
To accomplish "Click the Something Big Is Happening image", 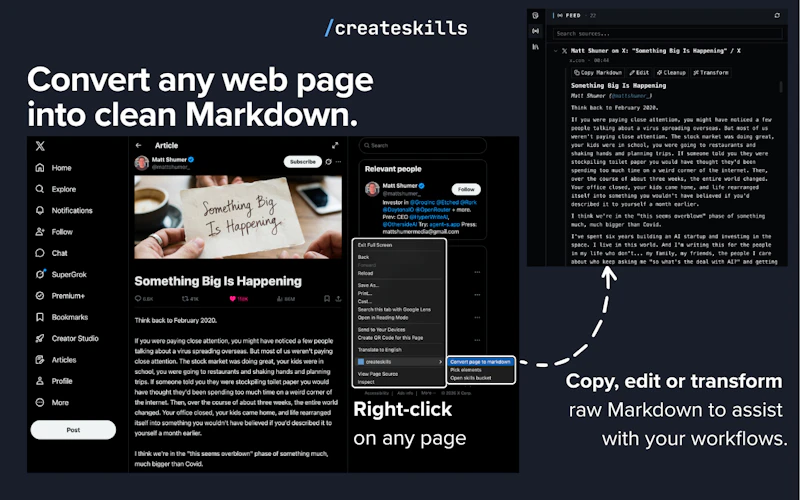I will (238, 217).
